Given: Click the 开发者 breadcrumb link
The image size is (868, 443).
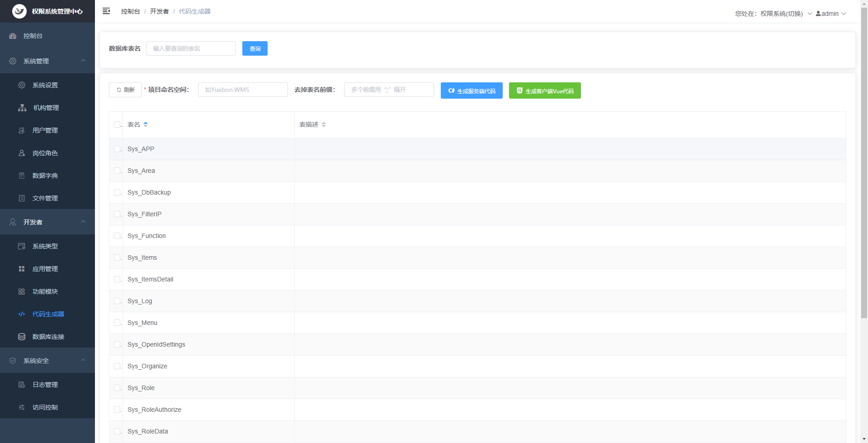Looking at the screenshot, I should [x=160, y=11].
